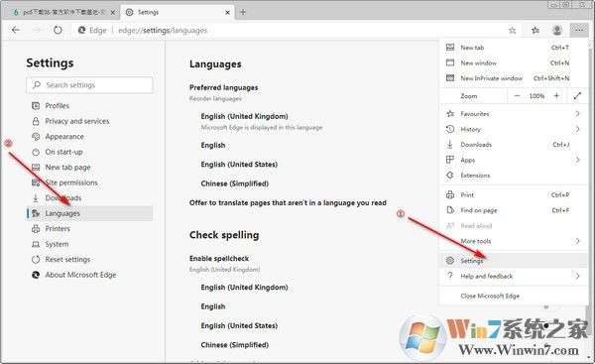Expand Help and feedback submenu
The image size is (595, 364).
coord(577,276)
